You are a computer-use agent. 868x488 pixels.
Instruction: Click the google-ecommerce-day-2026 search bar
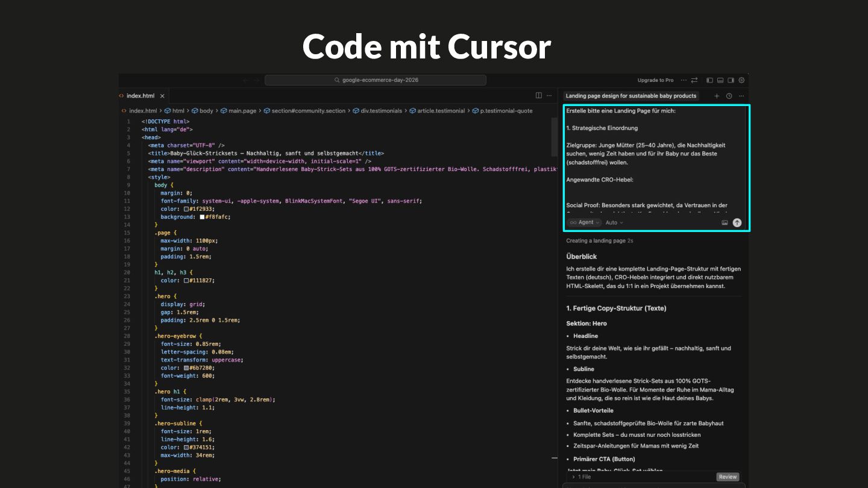376,80
